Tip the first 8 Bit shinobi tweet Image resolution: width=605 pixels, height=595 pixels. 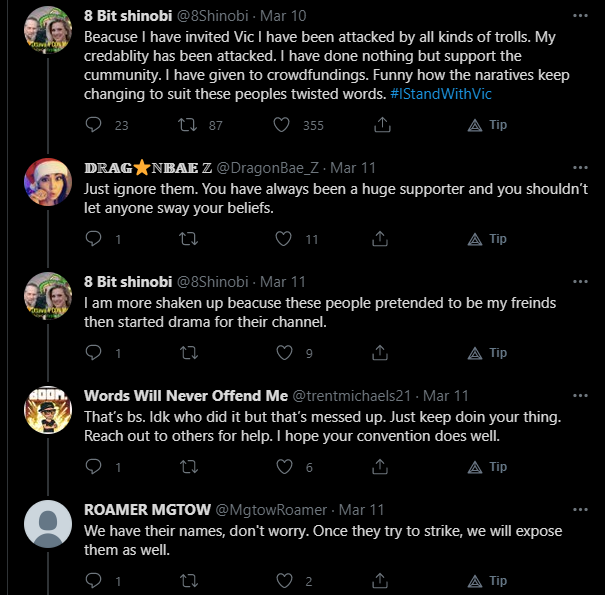click(487, 125)
